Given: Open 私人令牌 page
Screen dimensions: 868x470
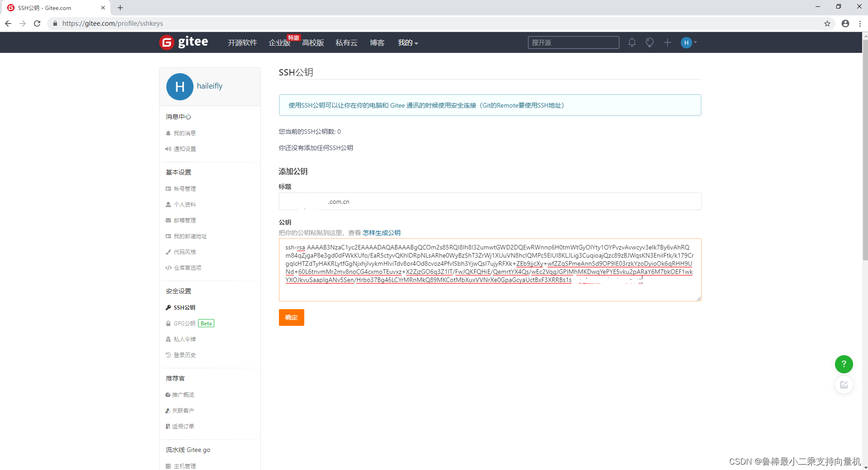Looking at the screenshot, I should (x=181, y=339).
